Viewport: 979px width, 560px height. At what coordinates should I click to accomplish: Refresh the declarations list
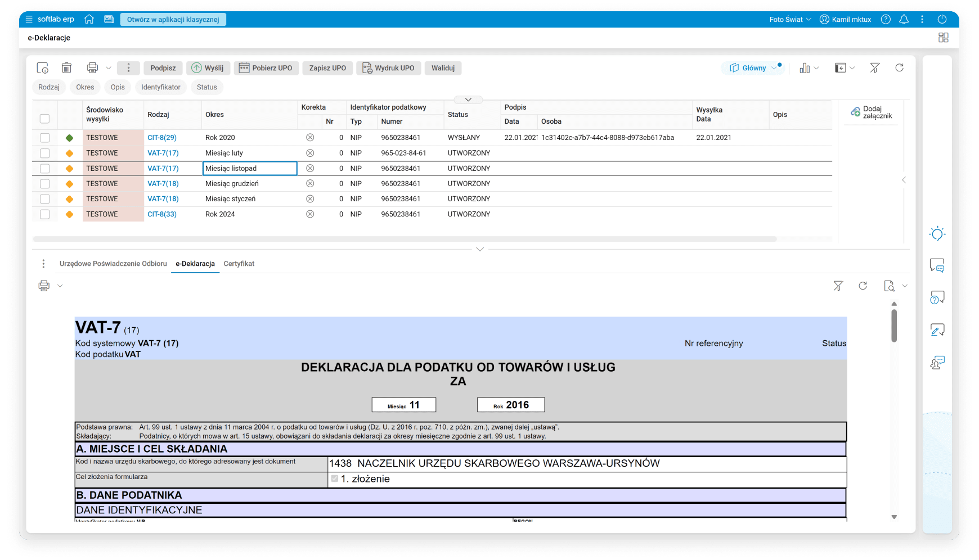899,68
